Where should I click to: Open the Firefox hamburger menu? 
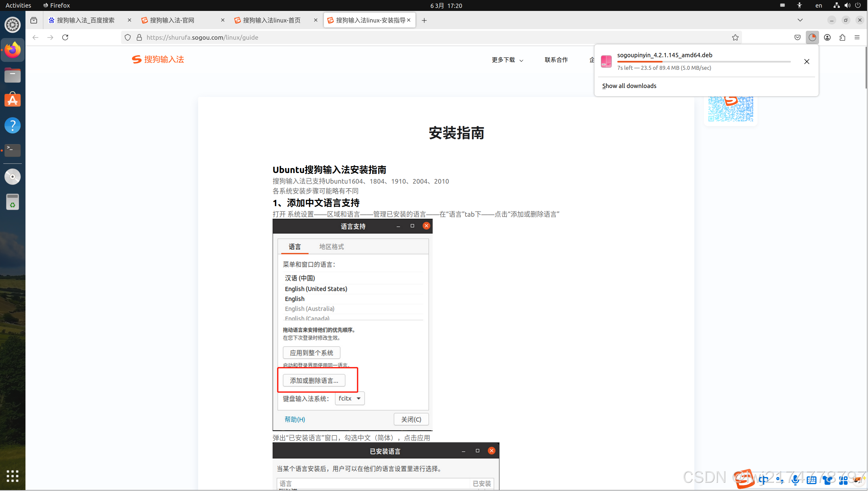click(x=857, y=37)
